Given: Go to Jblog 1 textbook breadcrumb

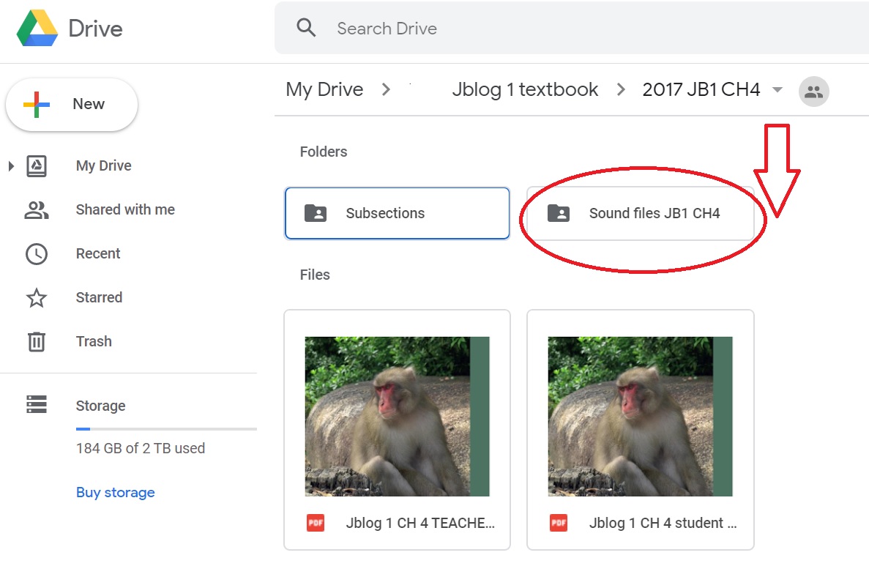Looking at the screenshot, I should click(x=525, y=89).
